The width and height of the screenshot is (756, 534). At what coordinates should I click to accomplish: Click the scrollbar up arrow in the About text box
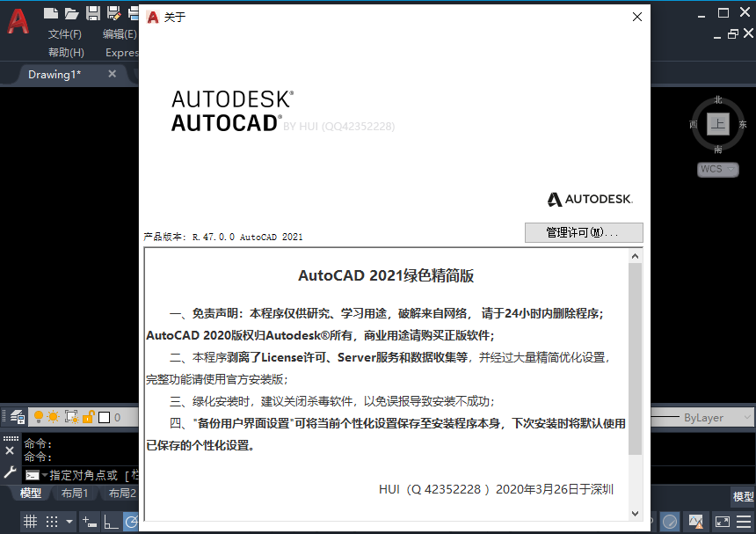pyautogui.click(x=635, y=256)
